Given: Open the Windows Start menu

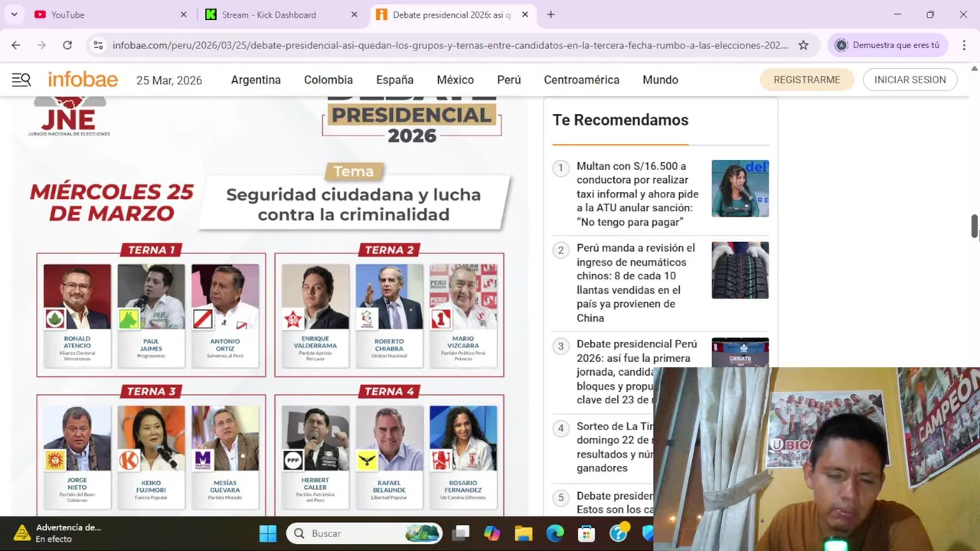Looking at the screenshot, I should click(x=268, y=533).
